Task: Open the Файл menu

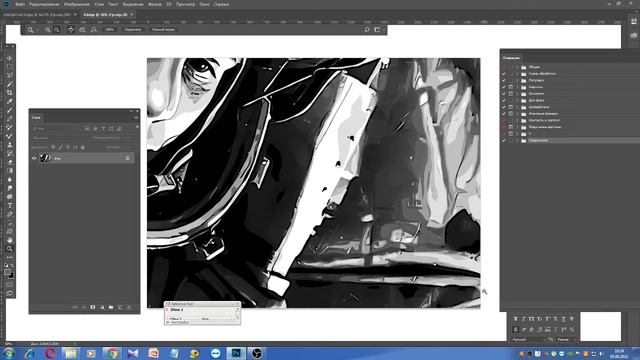Action: tap(20, 4)
